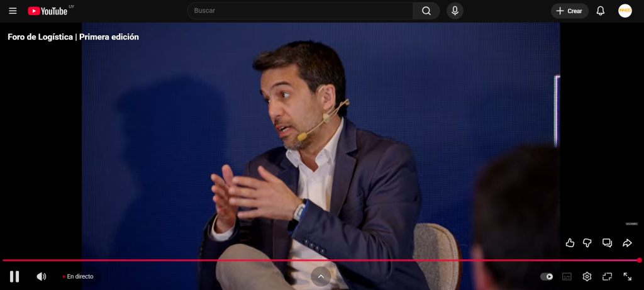
Task: Open player settings gear
Action: 587,276
